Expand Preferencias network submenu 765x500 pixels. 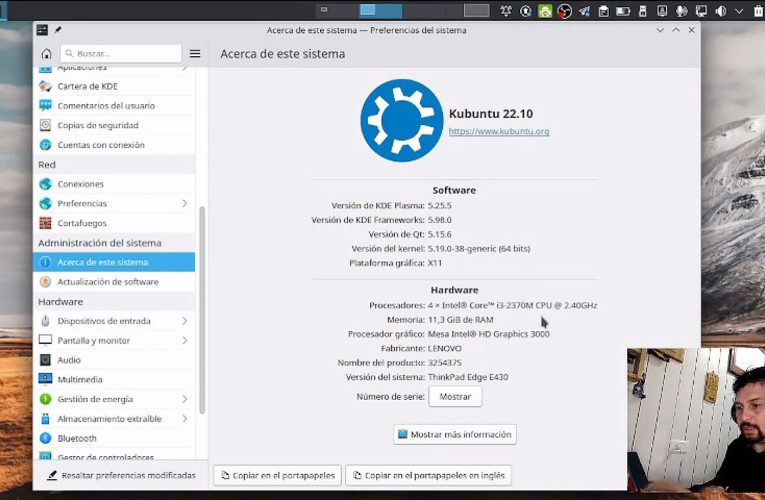(184, 203)
